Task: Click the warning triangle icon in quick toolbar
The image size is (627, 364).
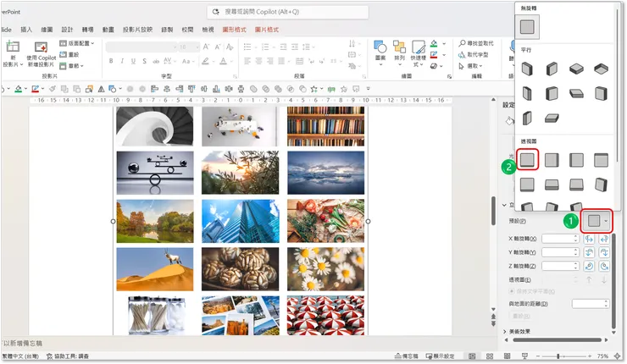Action: [x=101, y=89]
